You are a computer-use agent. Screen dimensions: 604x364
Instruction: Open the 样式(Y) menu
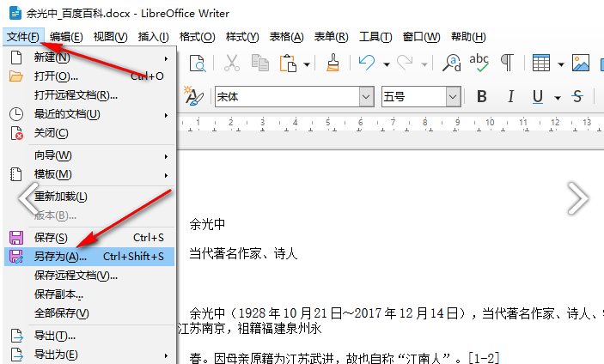[x=242, y=37]
